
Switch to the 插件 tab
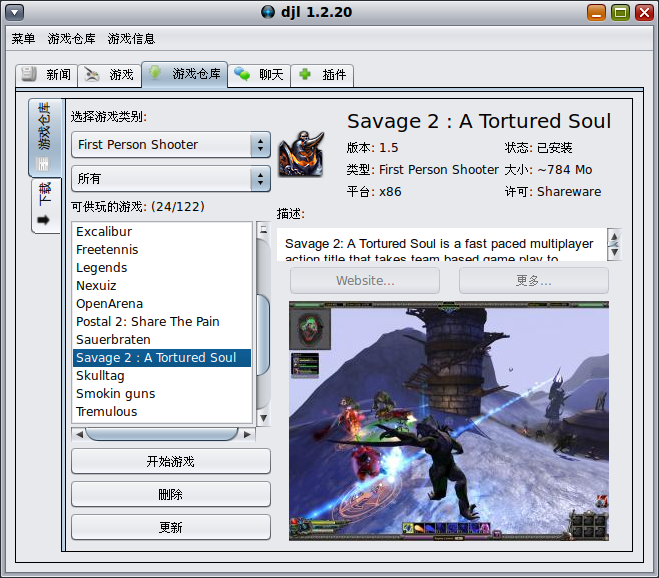[x=322, y=75]
